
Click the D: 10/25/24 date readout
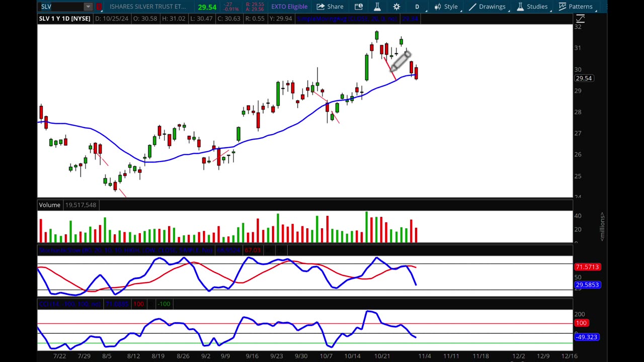[x=112, y=19]
